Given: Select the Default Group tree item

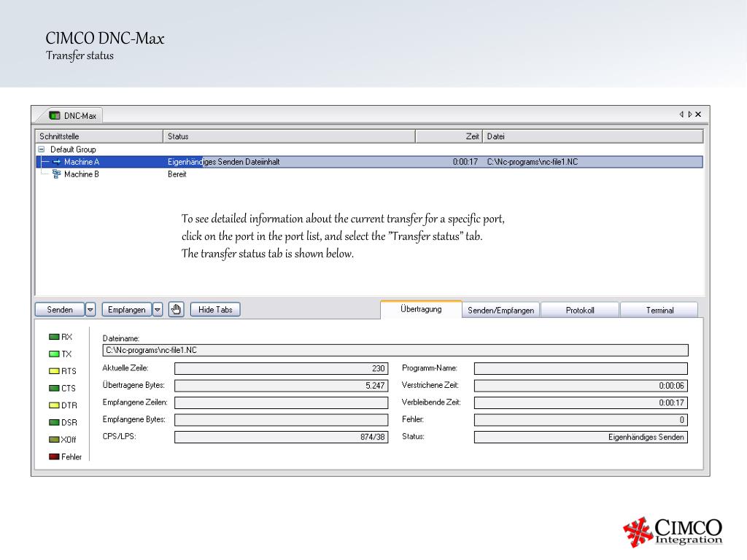Looking at the screenshot, I should 73,149.
